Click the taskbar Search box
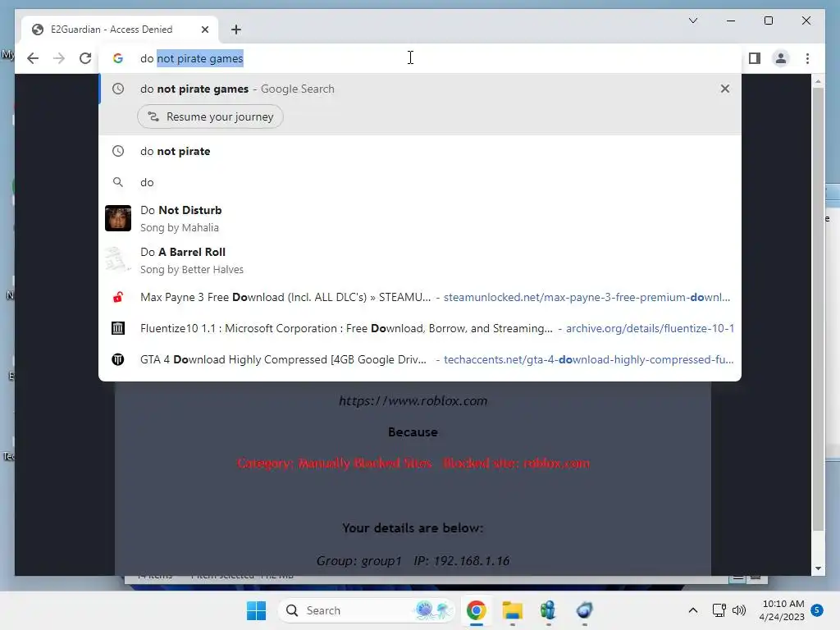This screenshot has width=840, height=630. coord(367,610)
